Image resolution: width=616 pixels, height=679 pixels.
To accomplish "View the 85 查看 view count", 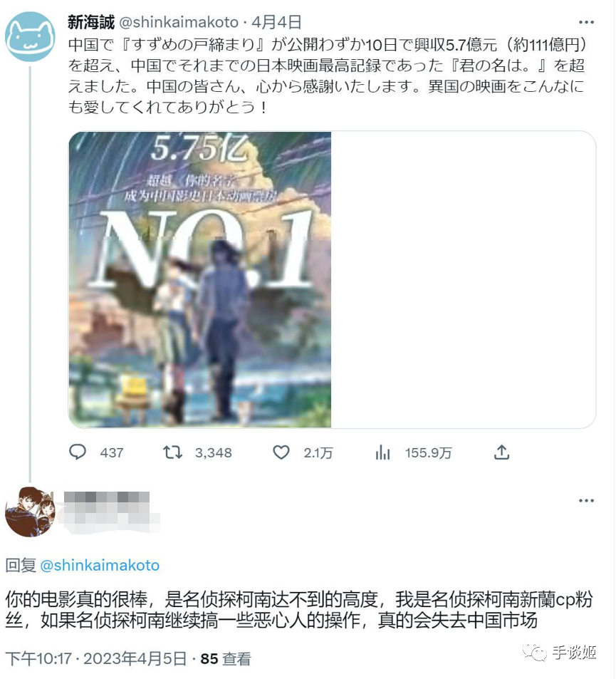I will [x=226, y=658].
